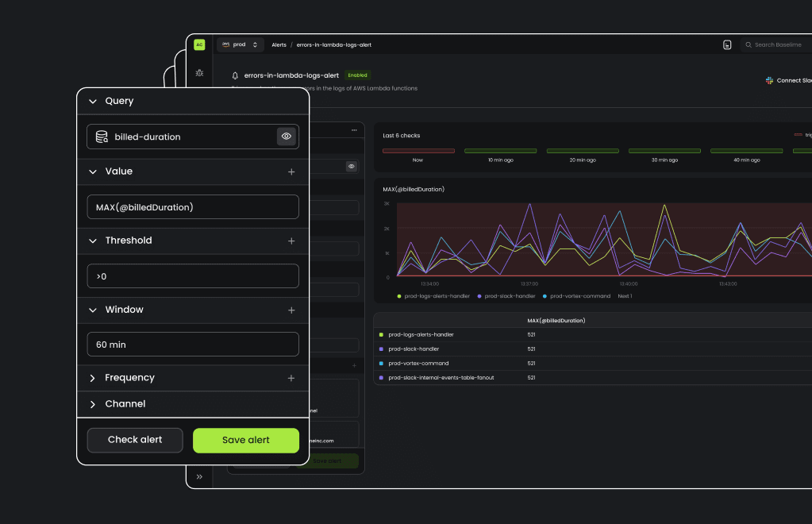
Task: Edit the 60 min window field
Action: point(193,345)
